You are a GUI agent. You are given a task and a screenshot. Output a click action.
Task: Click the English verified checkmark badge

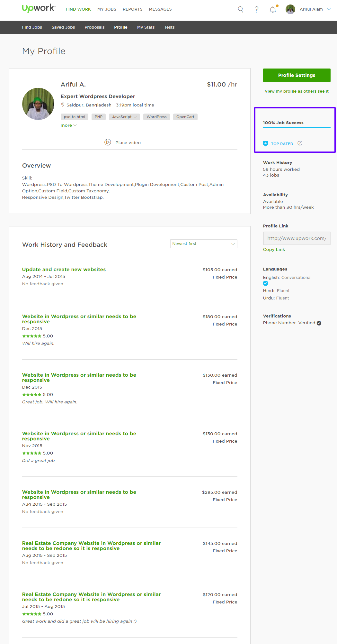[265, 283]
